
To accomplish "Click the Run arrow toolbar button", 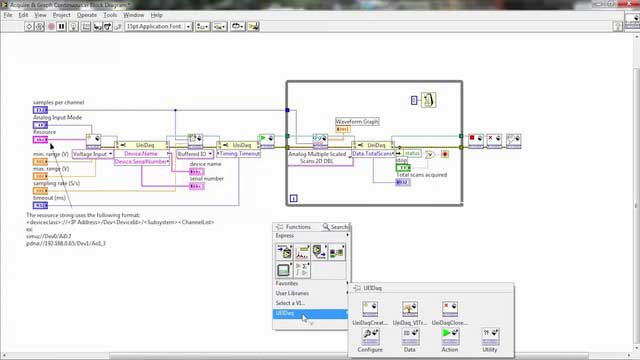I will point(29,27).
